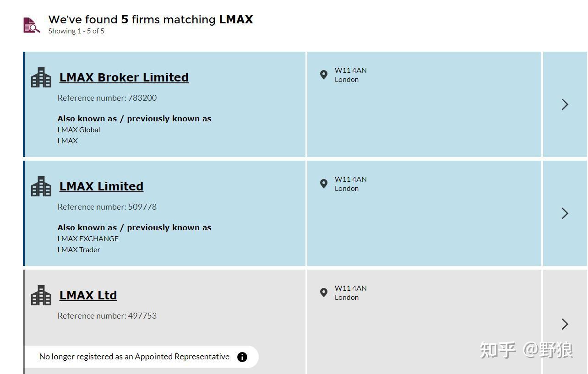Screen dimensions: 588x374
Task: Click the W11 4AN address for LMAX Broker Limited
Action: (x=350, y=70)
